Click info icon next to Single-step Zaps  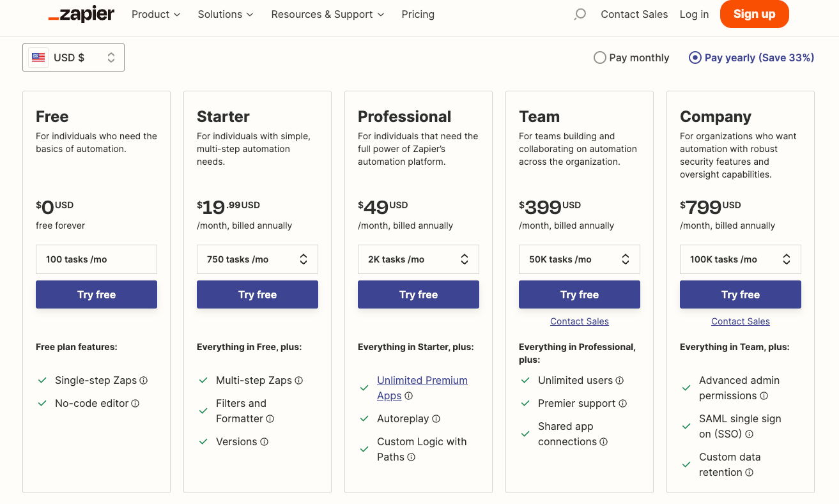[x=144, y=380]
